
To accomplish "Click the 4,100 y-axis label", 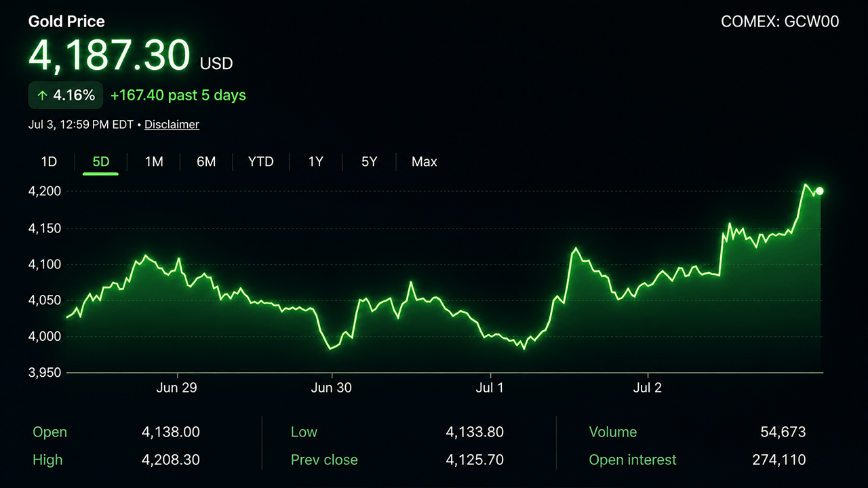I will tap(45, 264).
